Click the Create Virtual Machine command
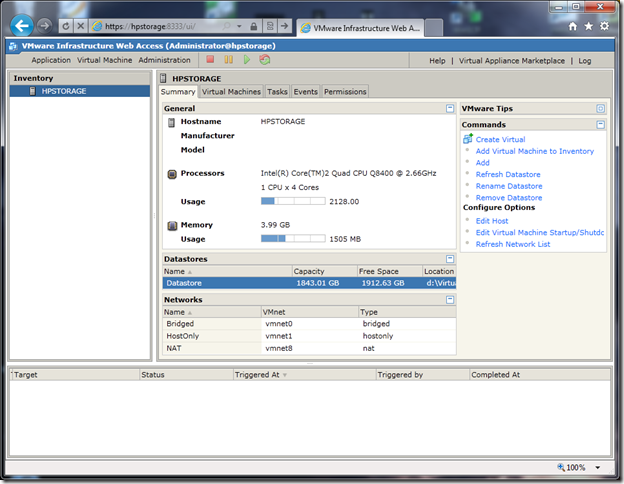The height and width of the screenshot is (484, 624). [500, 140]
